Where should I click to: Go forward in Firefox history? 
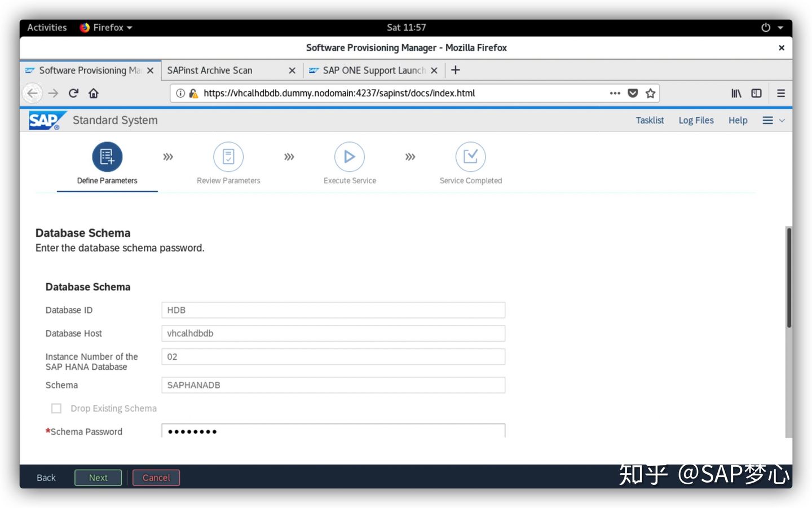click(53, 93)
